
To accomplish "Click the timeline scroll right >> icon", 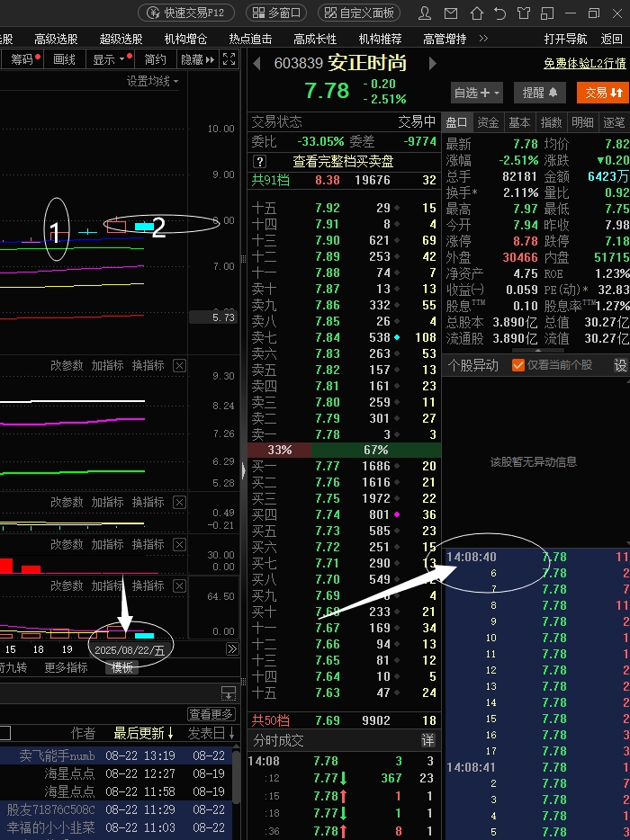I will click(x=232, y=649).
